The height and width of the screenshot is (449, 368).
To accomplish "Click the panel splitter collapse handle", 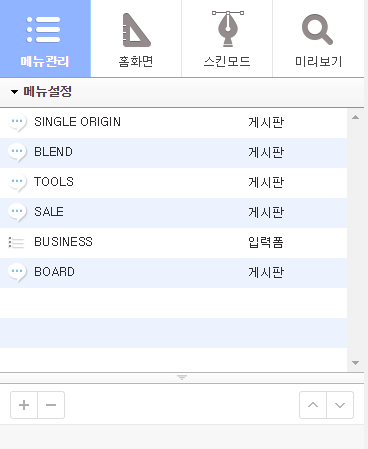I will point(182,377).
